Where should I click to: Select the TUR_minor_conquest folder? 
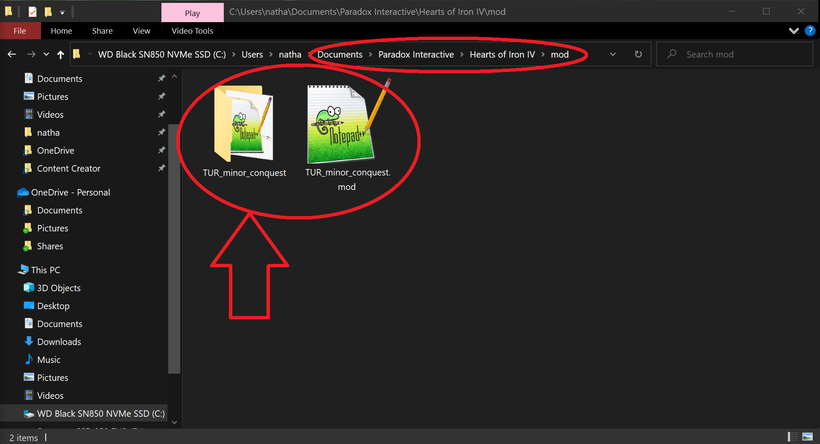(x=244, y=132)
